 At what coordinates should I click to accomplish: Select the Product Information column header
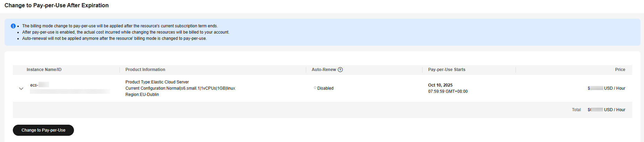145,70
